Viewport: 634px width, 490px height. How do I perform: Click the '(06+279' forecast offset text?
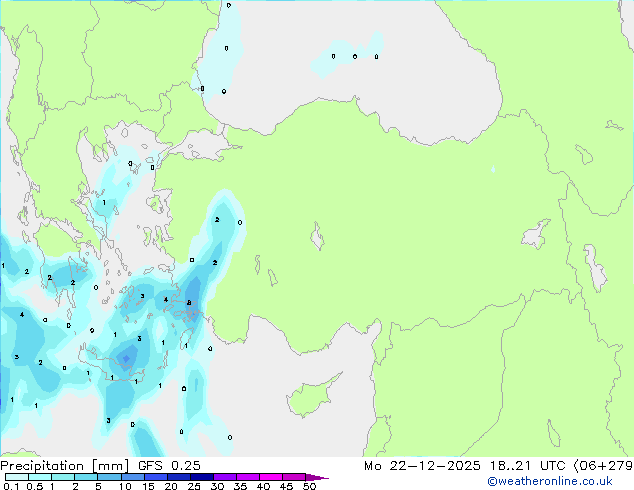click(603, 466)
